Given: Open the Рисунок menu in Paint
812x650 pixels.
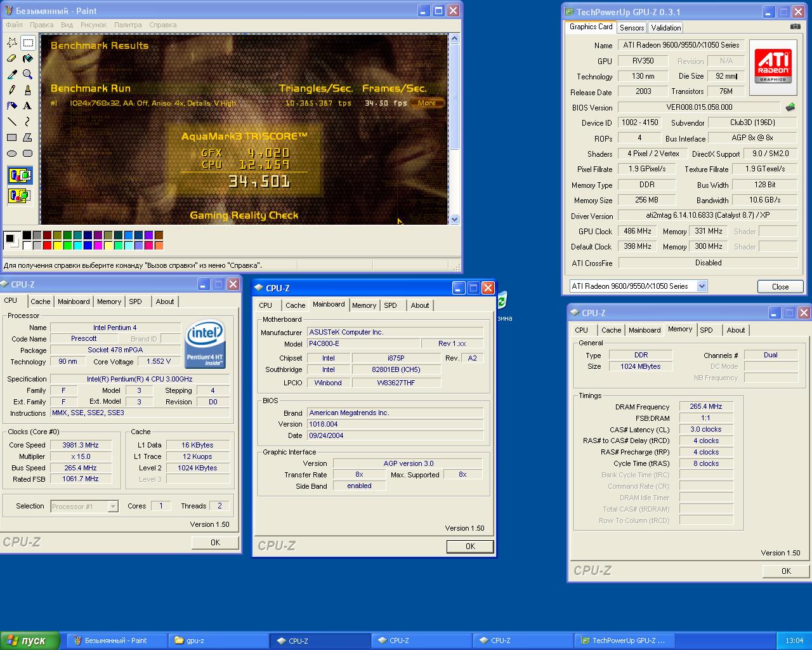Looking at the screenshot, I should pos(94,25).
